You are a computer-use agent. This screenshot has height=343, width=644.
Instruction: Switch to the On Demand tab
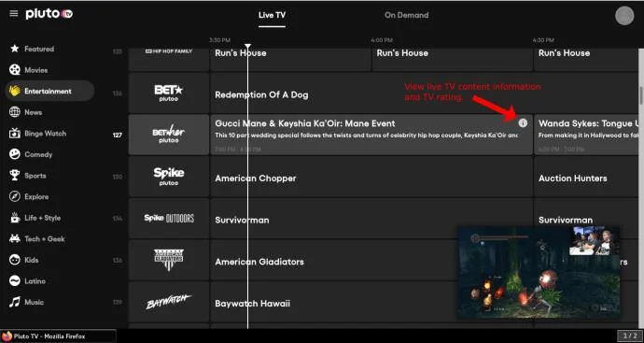[x=406, y=15]
